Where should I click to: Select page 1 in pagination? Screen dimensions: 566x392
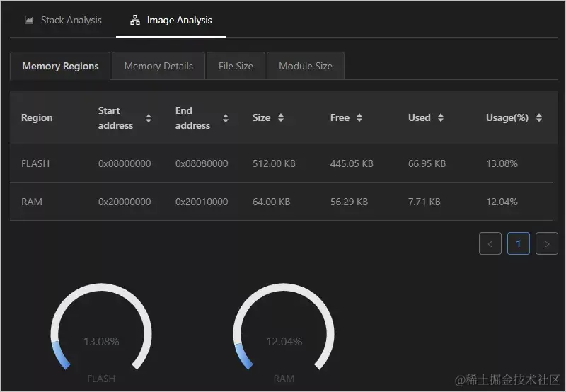click(x=519, y=243)
